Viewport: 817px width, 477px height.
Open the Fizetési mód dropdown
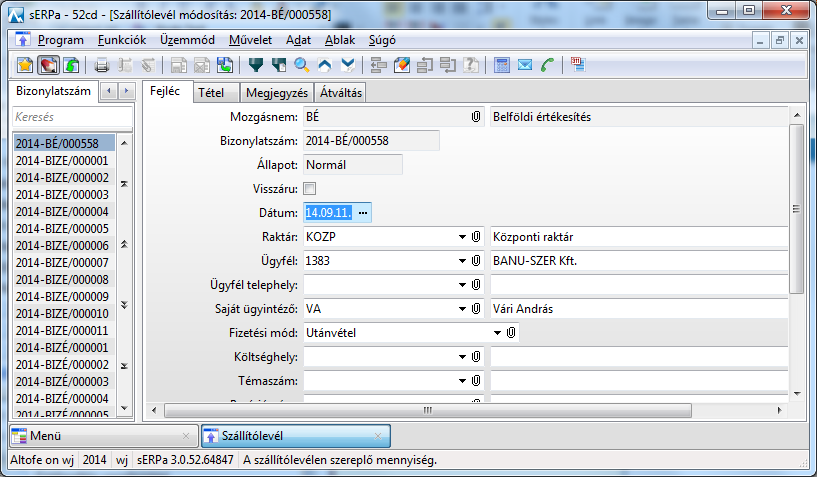[496, 332]
